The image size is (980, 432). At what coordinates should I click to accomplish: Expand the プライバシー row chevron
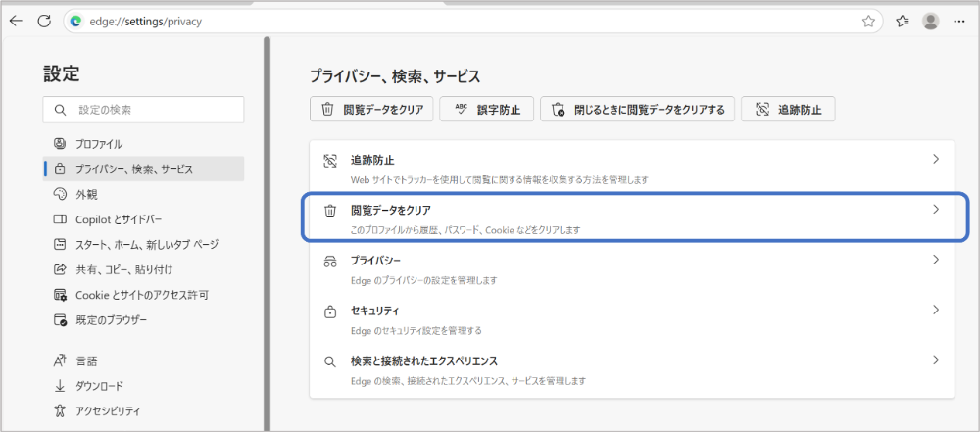936,260
